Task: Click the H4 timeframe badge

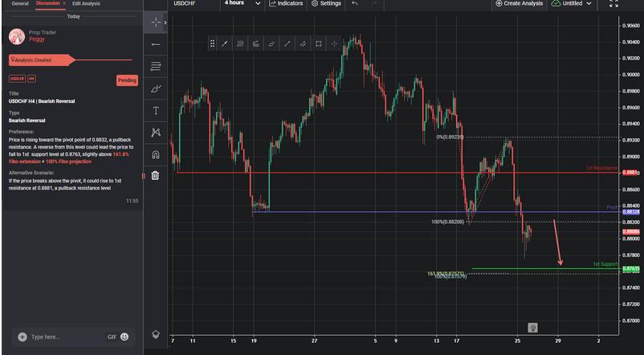Action: 31,79
